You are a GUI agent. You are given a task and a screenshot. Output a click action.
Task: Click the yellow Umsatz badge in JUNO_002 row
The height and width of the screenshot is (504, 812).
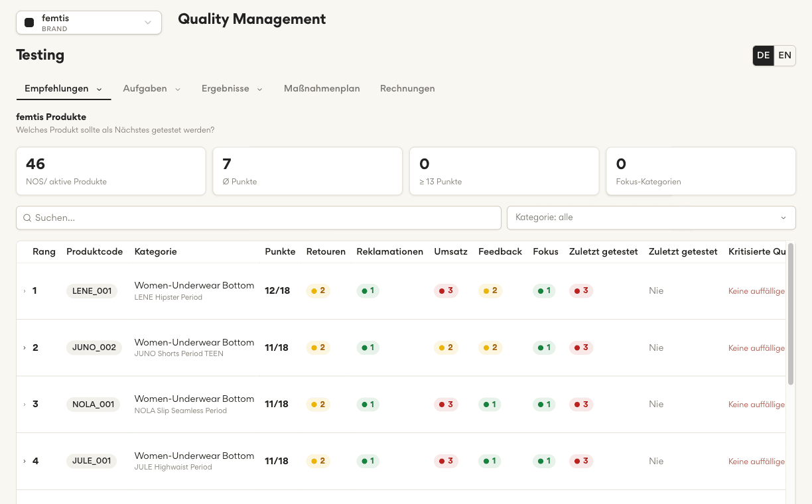(446, 347)
